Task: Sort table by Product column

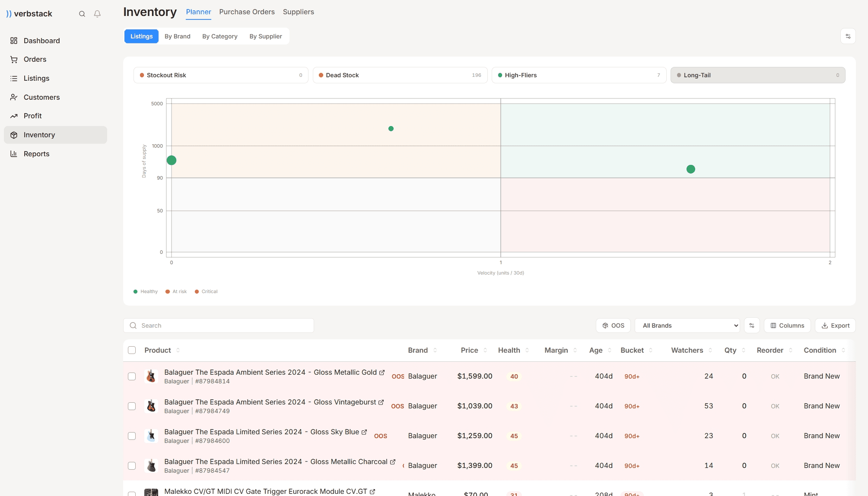Action: [x=162, y=350]
